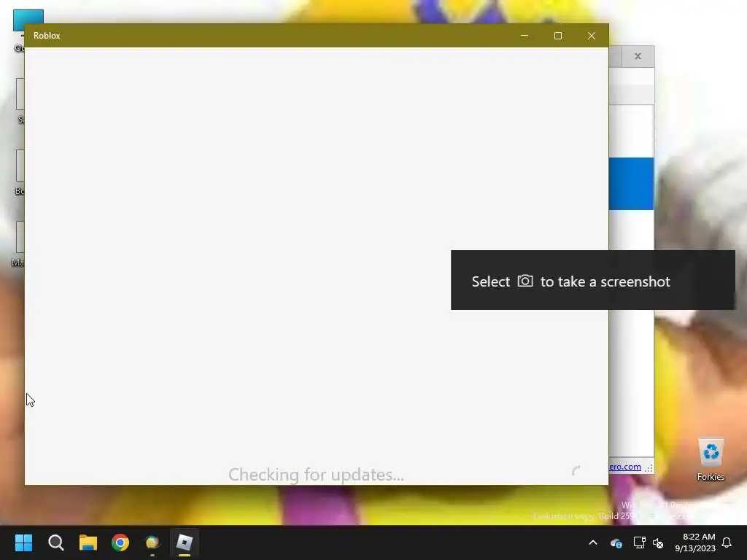
Task: Click the loading spinner in Roblox window
Action: pos(576,471)
